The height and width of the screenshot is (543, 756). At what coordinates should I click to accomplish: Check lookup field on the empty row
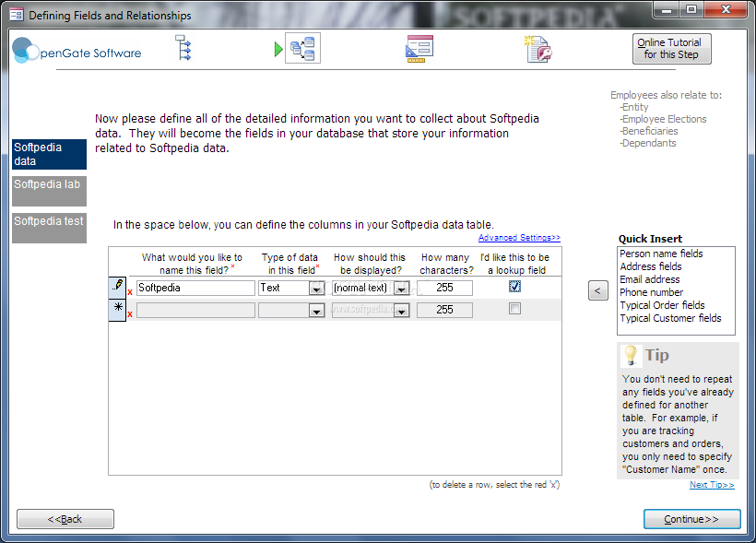515,309
